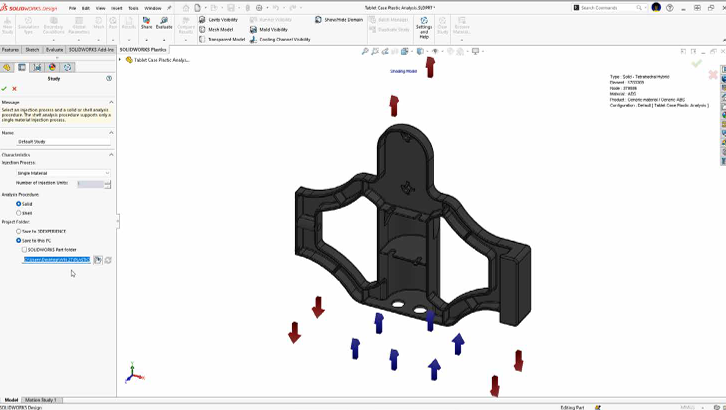The width and height of the screenshot is (726, 410).
Task: Click Zoom to Area in the view toolbar
Action: click(375, 51)
